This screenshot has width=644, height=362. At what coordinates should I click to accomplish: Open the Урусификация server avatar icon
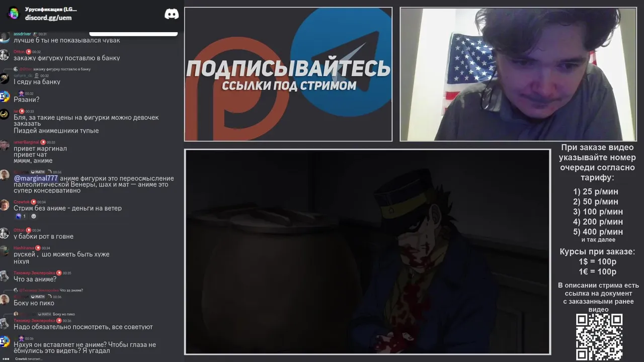pyautogui.click(x=14, y=14)
